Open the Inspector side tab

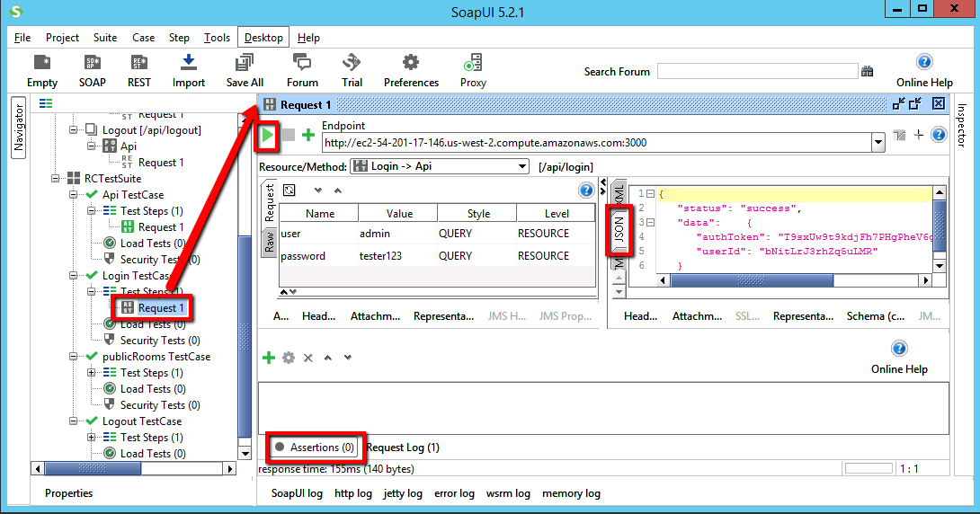pyautogui.click(x=961, y=126)
